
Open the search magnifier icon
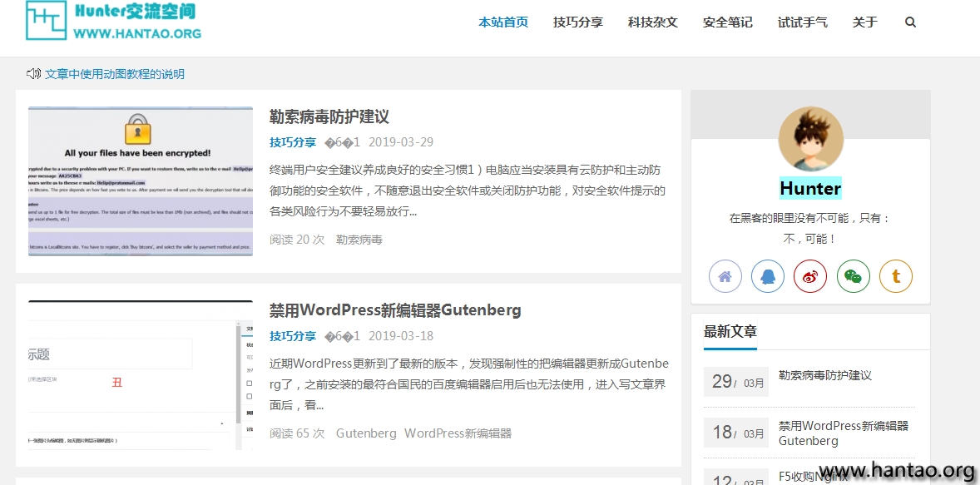pyautogui.click(x=910, y=22)
